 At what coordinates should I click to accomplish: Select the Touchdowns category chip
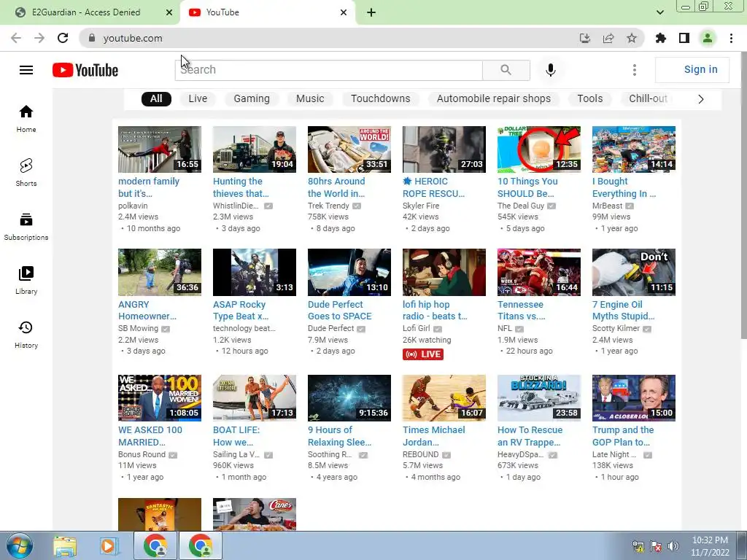coord(381,98)
